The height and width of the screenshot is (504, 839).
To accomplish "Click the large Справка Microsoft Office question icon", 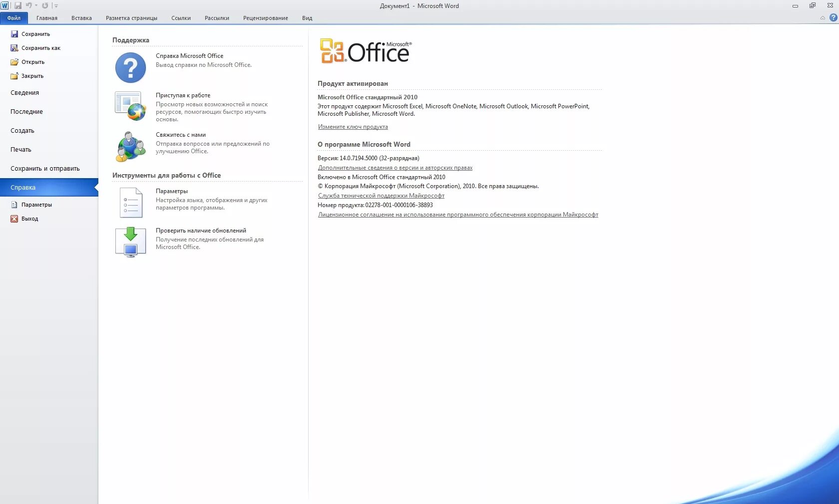I will point(131,67).
